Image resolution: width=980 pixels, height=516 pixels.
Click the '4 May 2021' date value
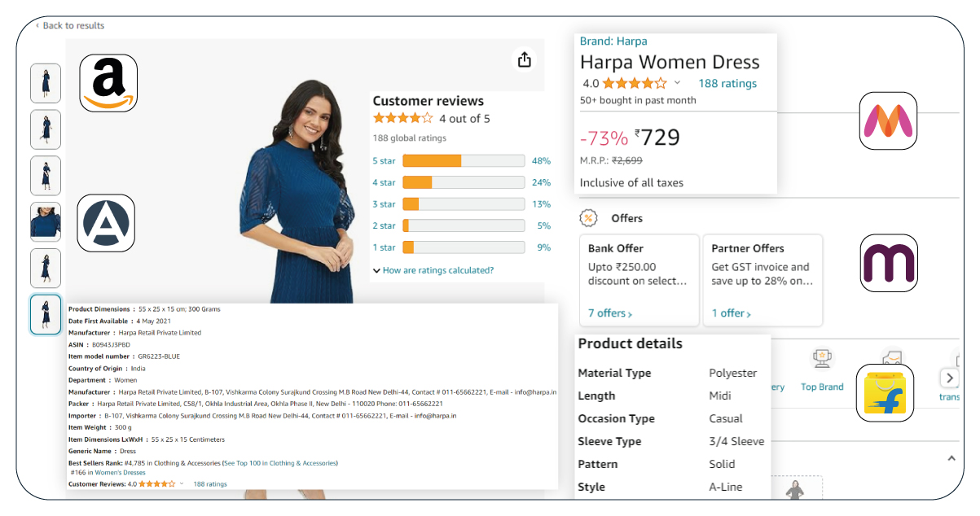pyautogui.click(x=154, y=321)
